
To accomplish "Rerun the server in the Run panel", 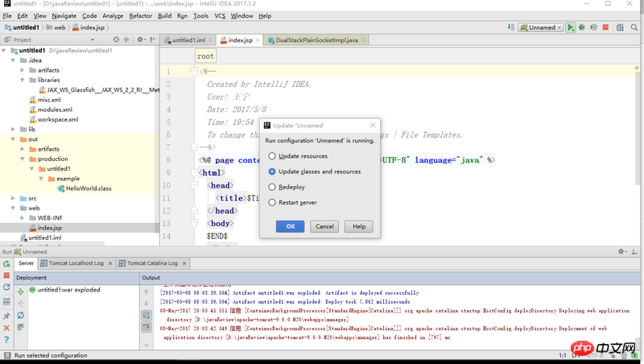I will [6, 264].
